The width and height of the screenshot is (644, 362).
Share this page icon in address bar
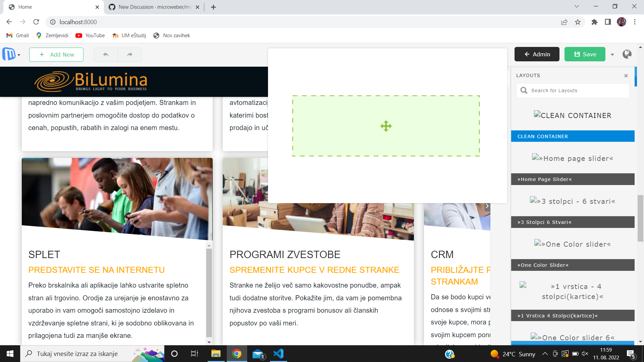coord(564,22)
